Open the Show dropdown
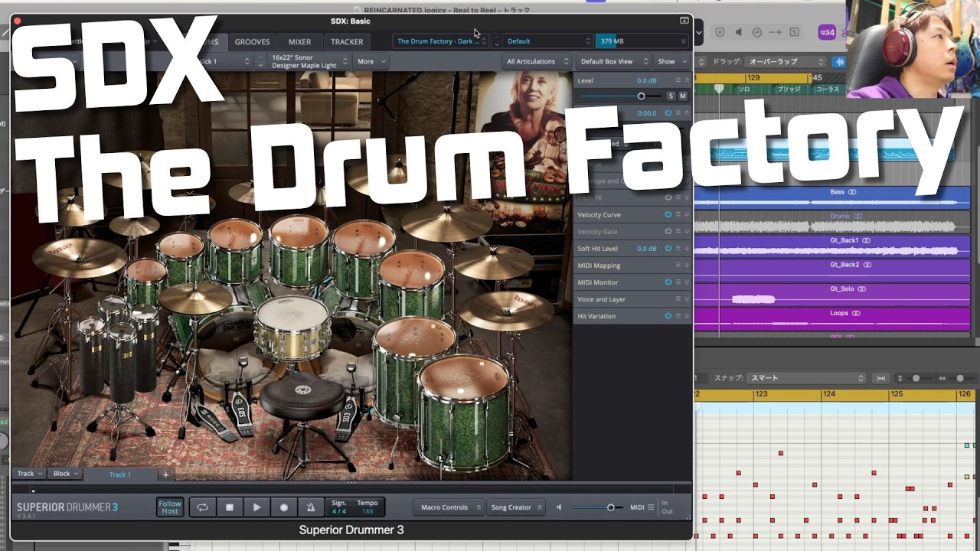Viewport: 980px width, 551px height. pos(671,61)
